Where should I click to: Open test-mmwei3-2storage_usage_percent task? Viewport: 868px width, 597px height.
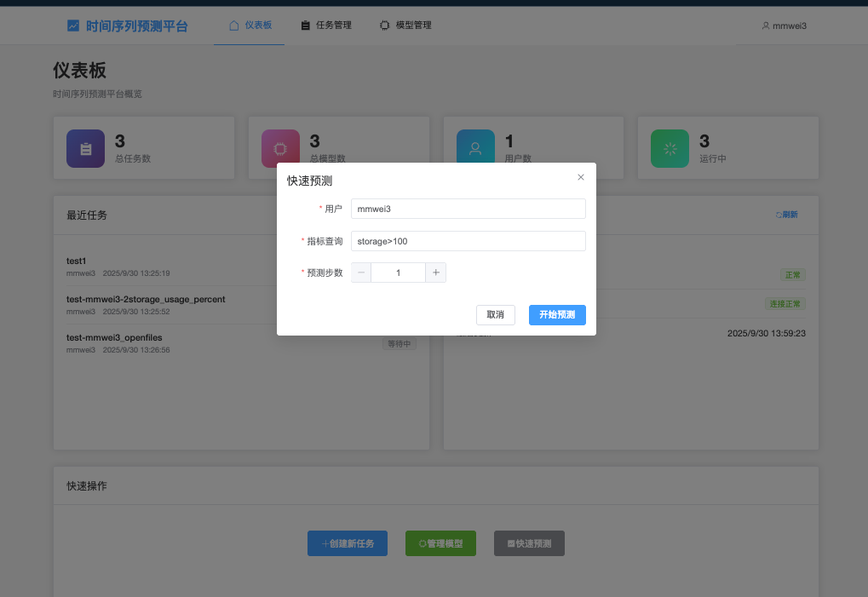[x=146, y=299]
